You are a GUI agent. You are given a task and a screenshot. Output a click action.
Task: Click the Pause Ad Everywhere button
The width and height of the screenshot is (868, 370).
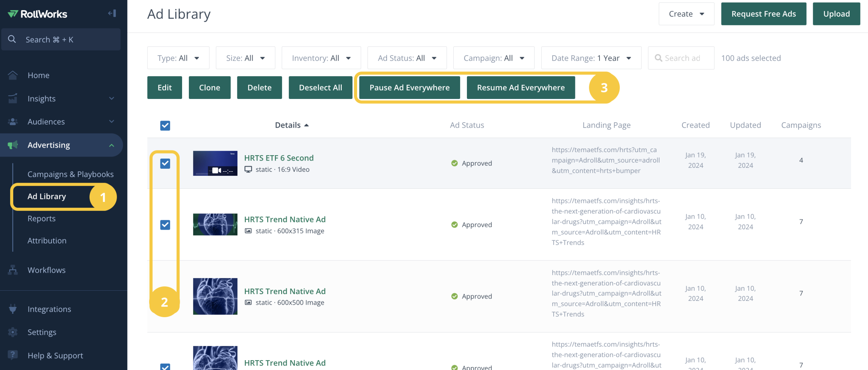[x=409, y=87]
